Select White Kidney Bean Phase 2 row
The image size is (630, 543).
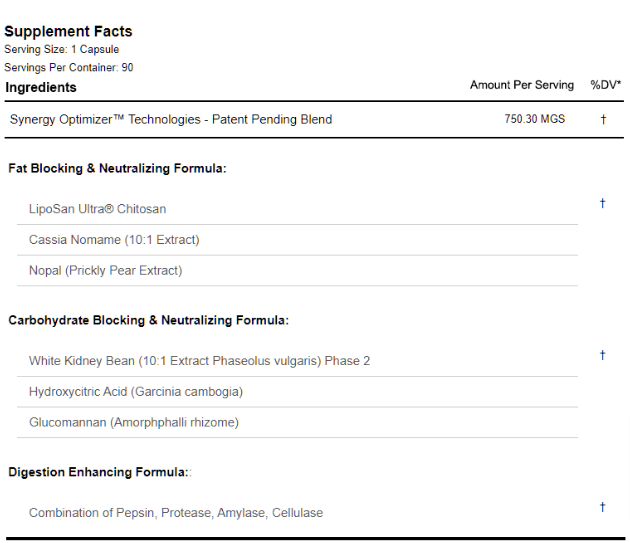coord(297,361)
